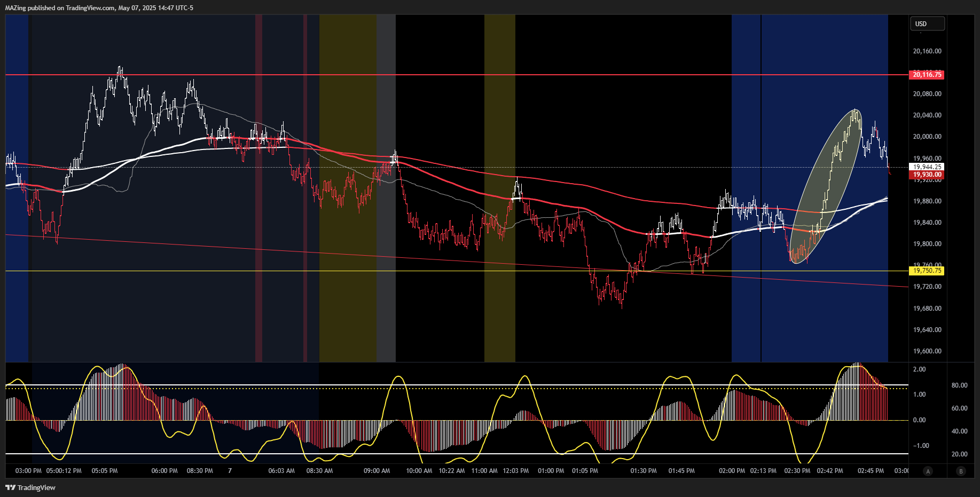Click the 06:00 PM time label
Viewport: 980px width, 497px height.
coord(164,471)
